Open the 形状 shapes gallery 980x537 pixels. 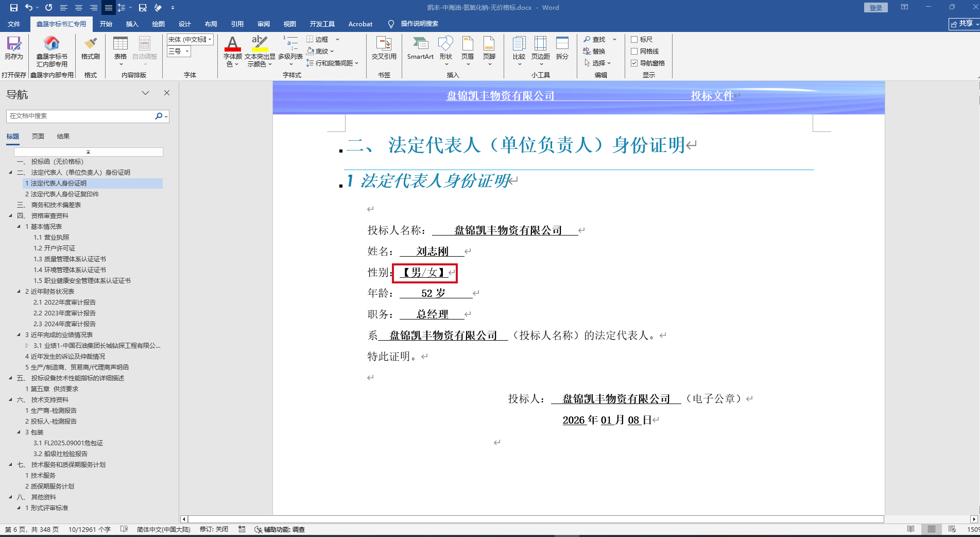446,51
